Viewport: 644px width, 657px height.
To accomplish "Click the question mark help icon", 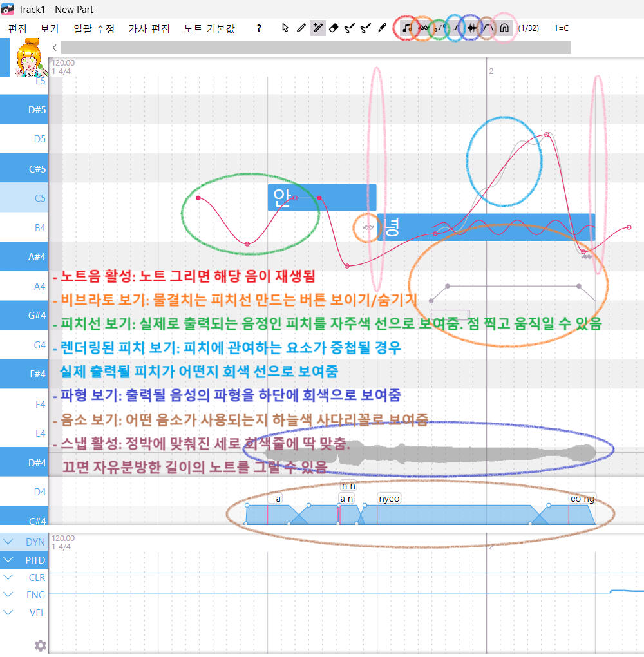I will pos(259,28).
